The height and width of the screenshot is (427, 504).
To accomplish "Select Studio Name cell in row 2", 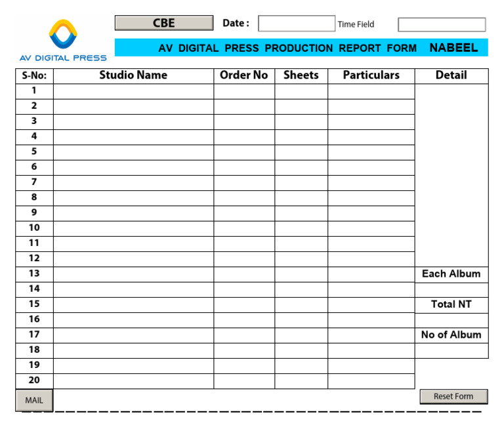I will click(133, 107).
